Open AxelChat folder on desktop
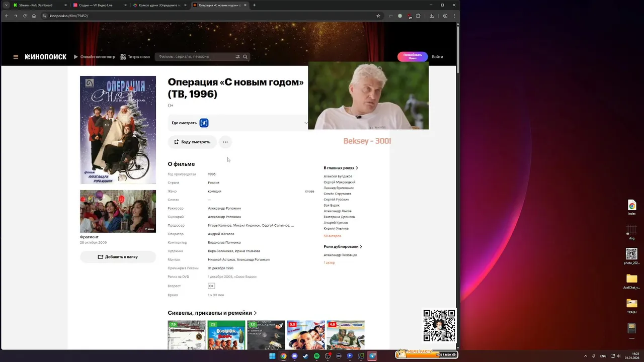The height and width of the screenshot is (362, 644). pyautogui.click(x=632, y=282)
